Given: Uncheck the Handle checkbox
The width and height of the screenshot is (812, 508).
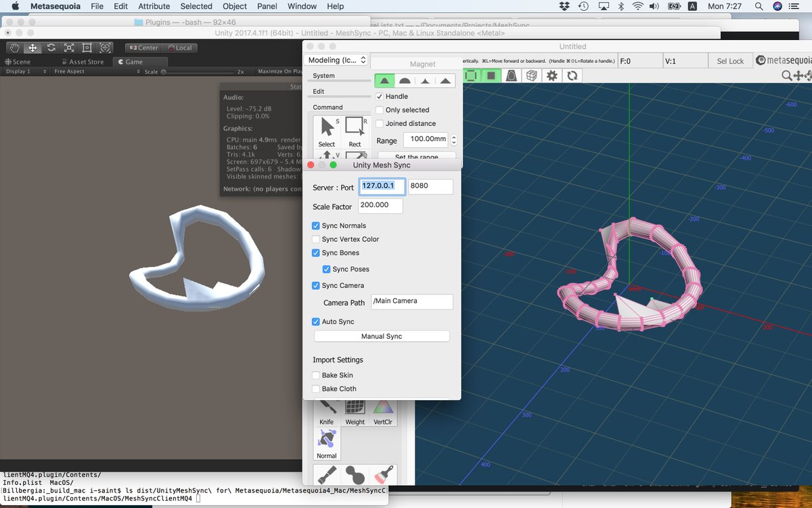Looking at the screenshot, I should tap(380, 96).
